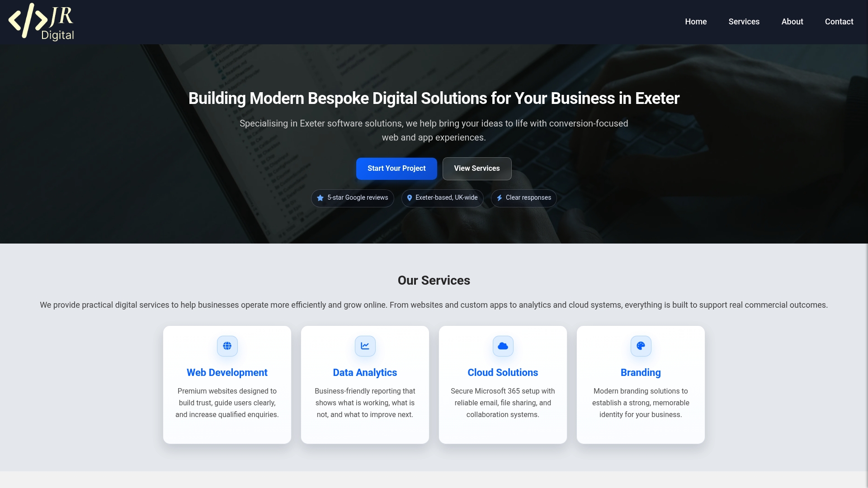Click the lightning bolt icon in Clear responses badge
The height and width of the screenshot is (488, 868).
(500, 198)
